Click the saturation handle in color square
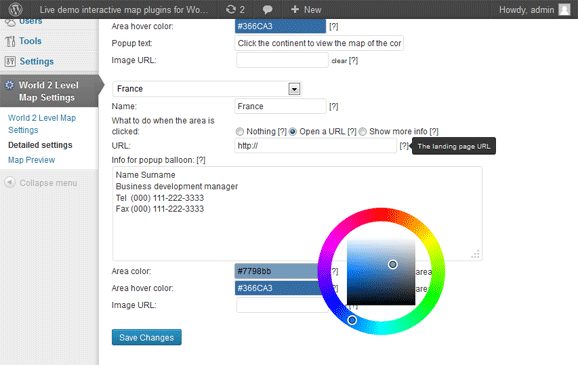Image resolution: width=578 pixels, height=365 pixels. 393,264
